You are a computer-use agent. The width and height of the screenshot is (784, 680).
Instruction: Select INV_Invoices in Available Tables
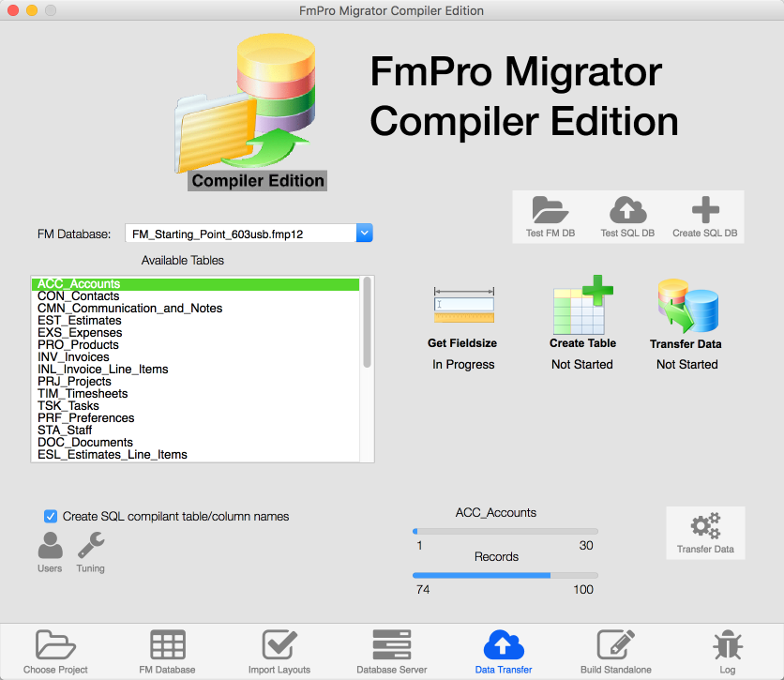73,357
